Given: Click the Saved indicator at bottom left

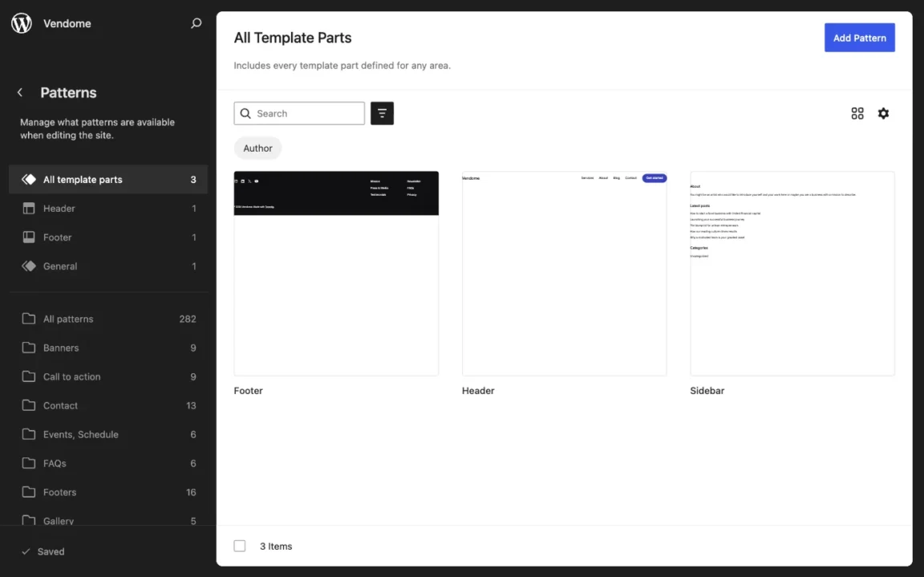Looking at the screenshot, I should (x=43, y=551).
